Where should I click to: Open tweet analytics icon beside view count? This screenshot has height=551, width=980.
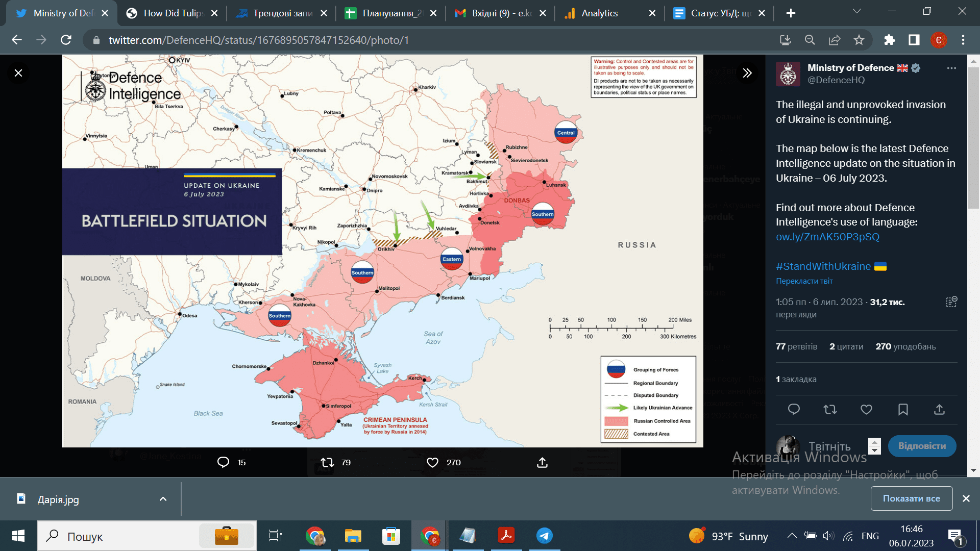click(x=951, y=302)
